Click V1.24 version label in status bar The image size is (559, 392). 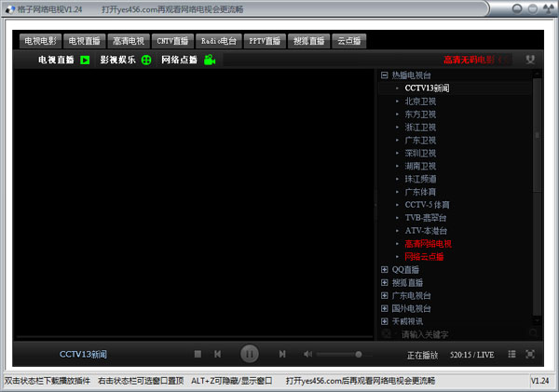[540, 381]
